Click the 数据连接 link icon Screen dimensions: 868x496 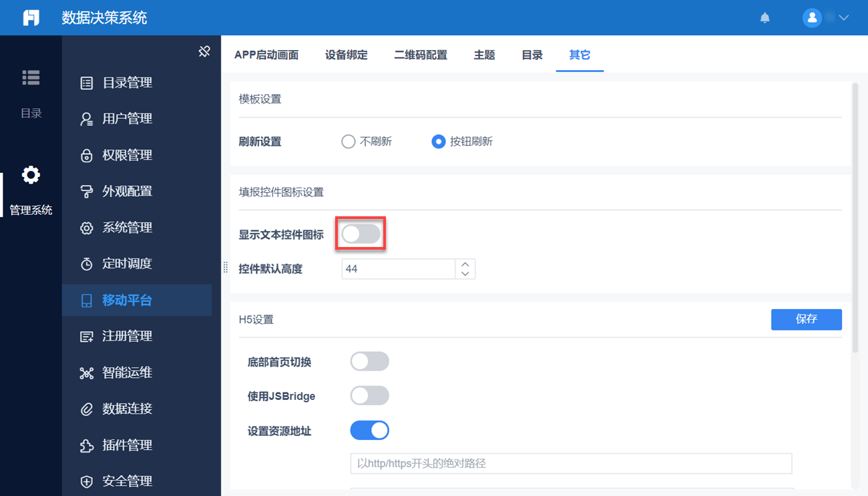(87, 409)
